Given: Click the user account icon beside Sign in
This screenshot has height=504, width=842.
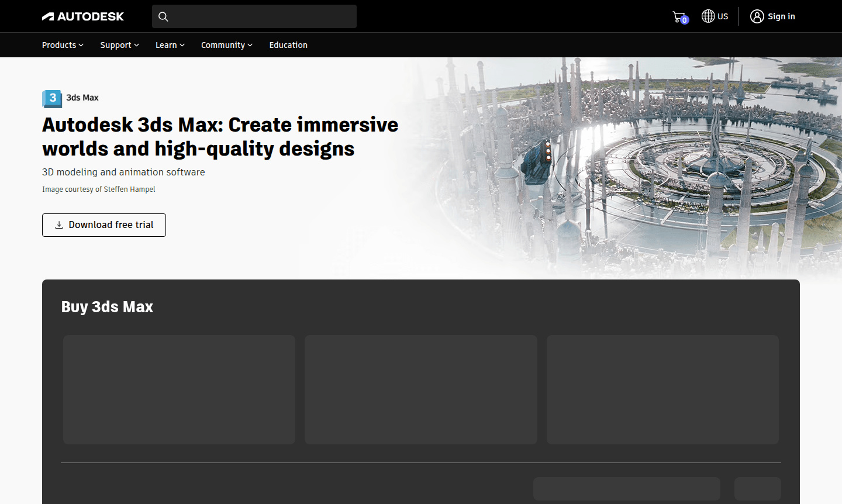Looking at the screenshot, I should point(757,16).
